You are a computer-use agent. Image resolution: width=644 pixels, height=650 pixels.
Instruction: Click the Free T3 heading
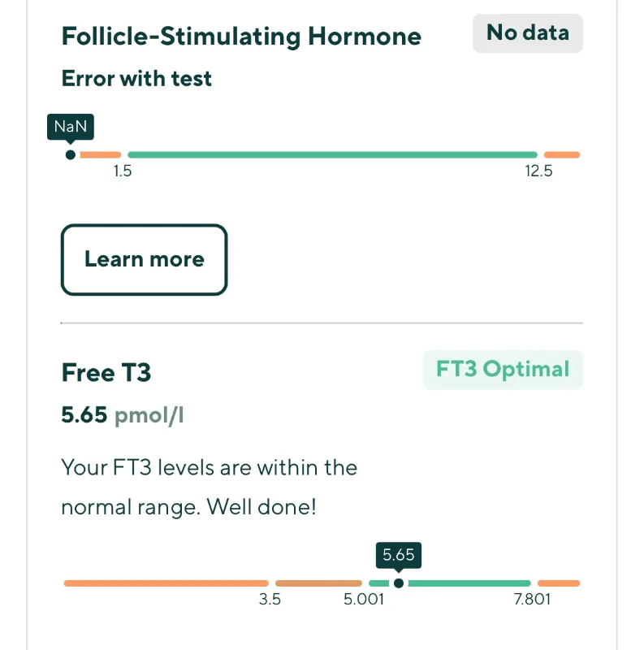tap(106, 372)
